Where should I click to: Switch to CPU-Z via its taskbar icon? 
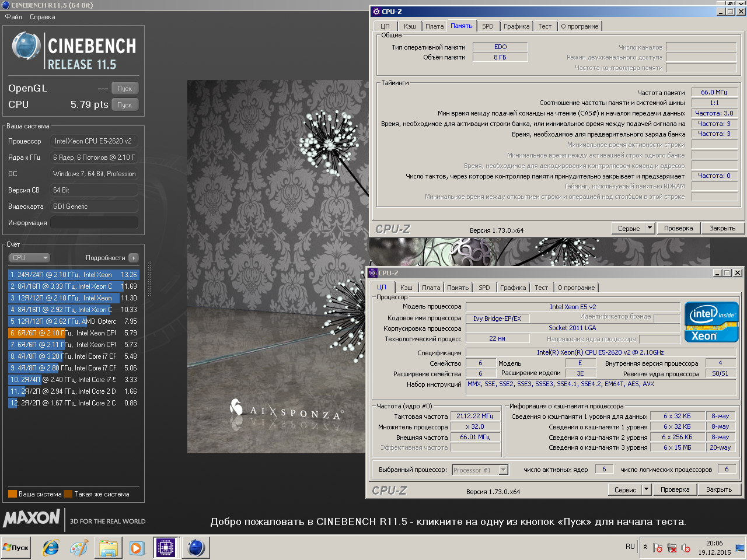pyautogui.click(x=166, y=548)
